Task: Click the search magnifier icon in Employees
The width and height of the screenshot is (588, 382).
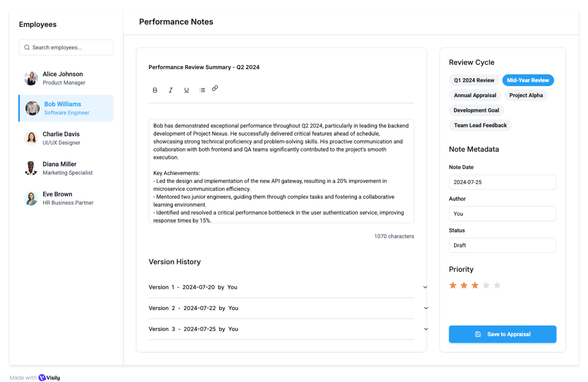Action: pos(27,47)
